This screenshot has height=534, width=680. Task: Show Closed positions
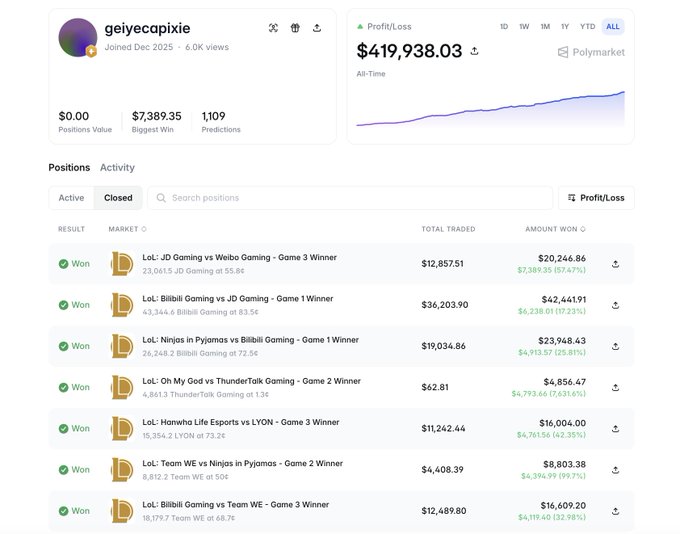(x=118, y=198)
